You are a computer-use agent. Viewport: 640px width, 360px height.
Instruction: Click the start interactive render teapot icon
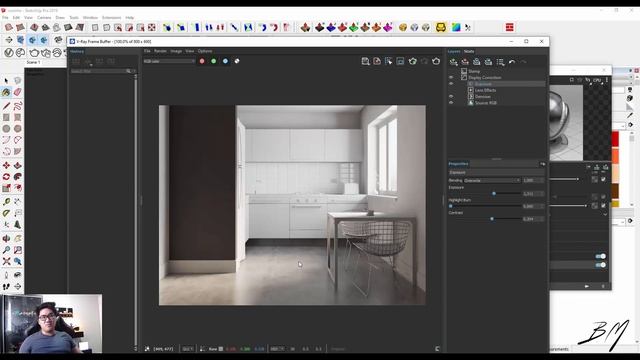(x=413, y=61)
